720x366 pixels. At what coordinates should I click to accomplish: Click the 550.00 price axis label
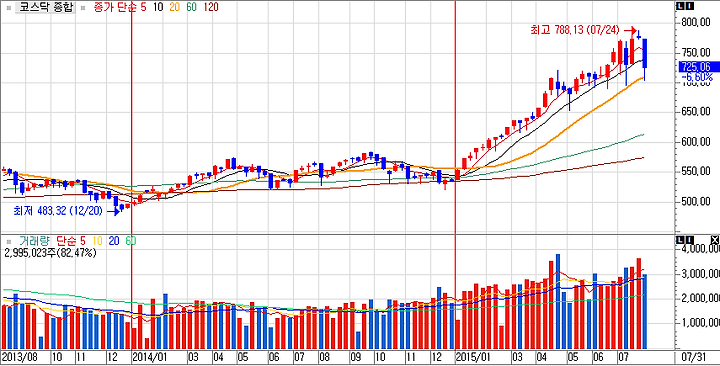[x=697, y=172]
